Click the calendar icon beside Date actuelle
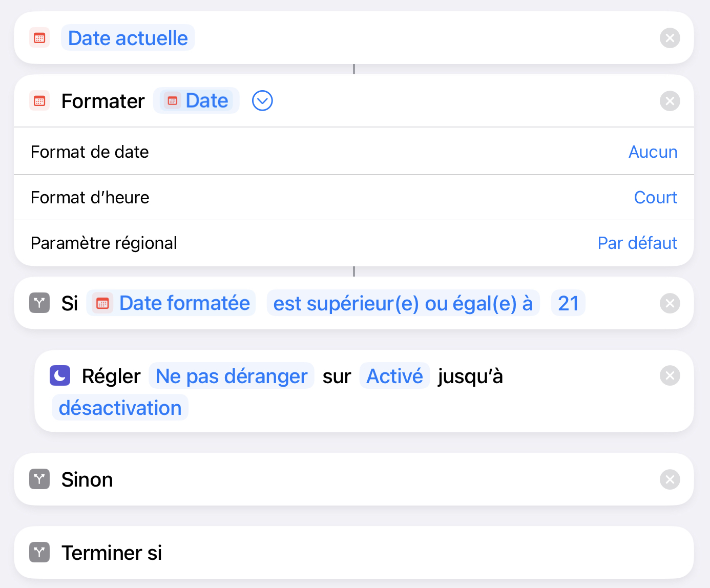The image size is (710, 588). coord(39,38)
